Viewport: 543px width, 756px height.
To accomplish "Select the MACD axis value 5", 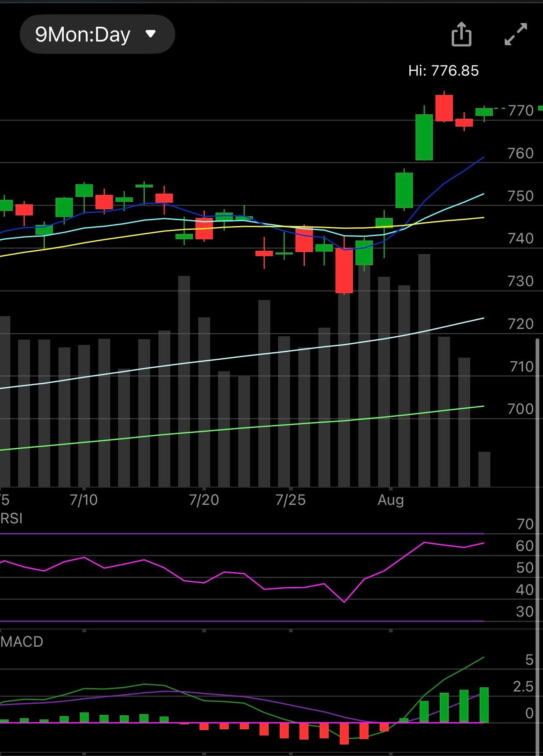I will coord(529,660).
